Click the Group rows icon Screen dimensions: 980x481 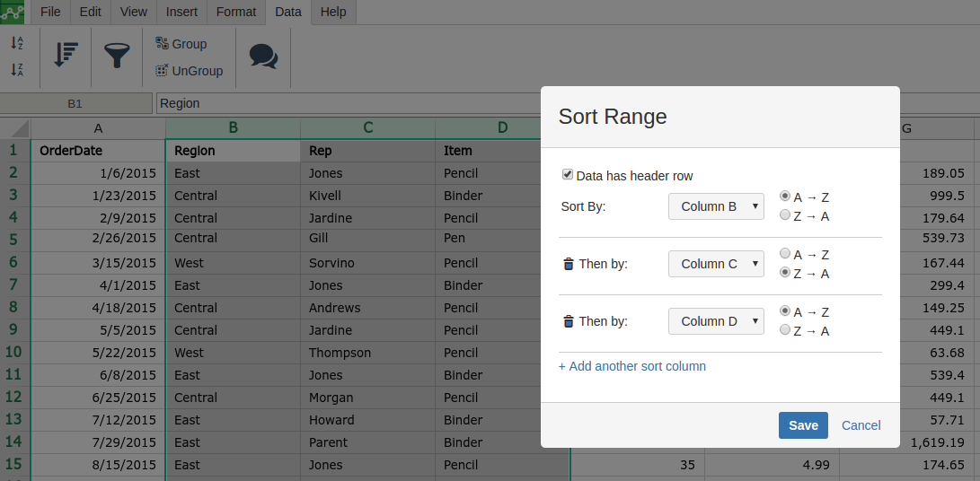pos(181,44)
